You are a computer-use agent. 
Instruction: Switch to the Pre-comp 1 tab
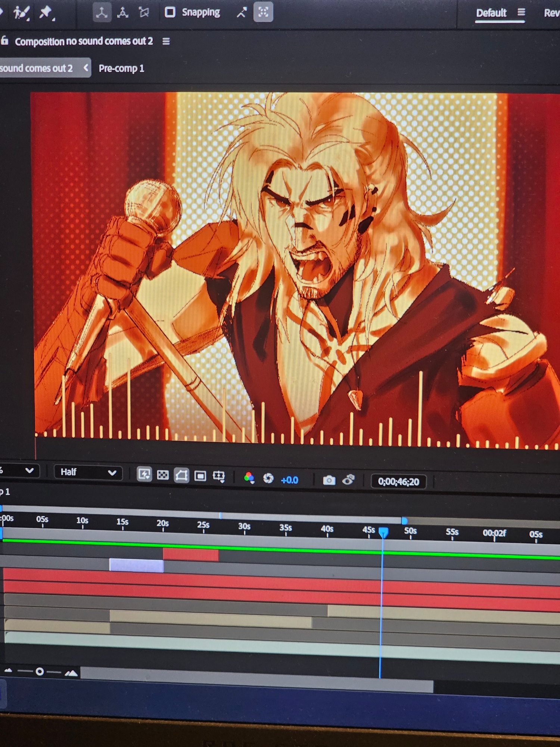coord(121,68)
